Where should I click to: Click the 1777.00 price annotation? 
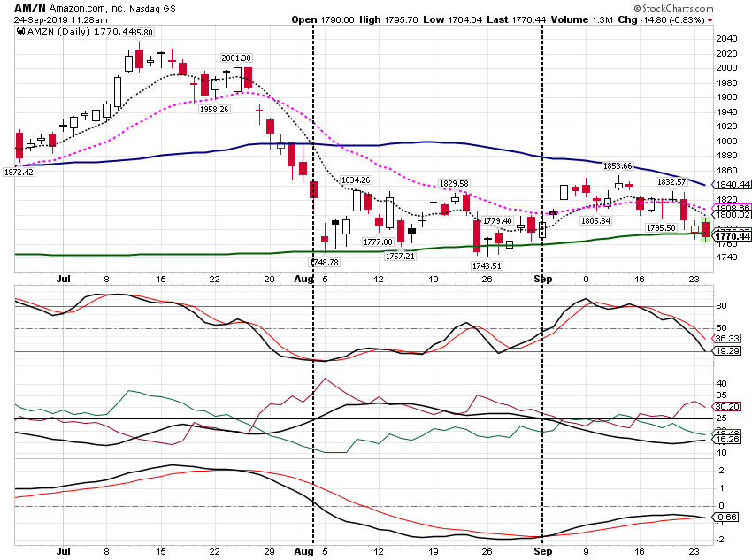[x=378, y=242]
